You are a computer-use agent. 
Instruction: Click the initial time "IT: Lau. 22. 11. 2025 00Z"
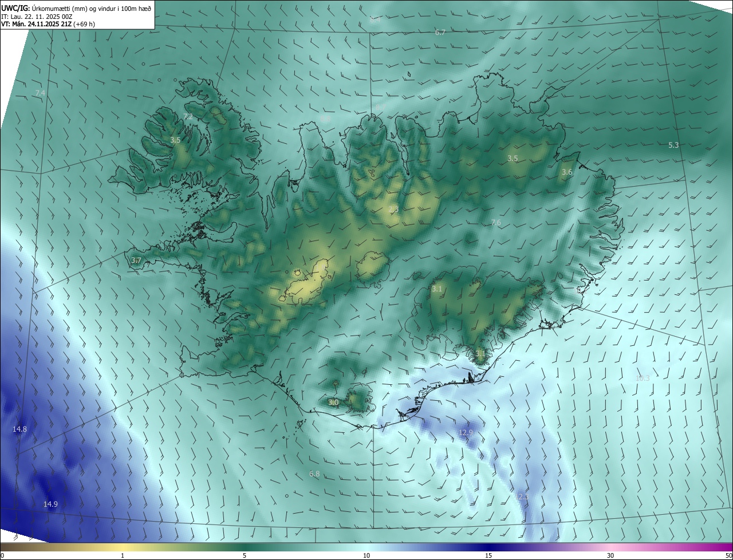(37, 17)
